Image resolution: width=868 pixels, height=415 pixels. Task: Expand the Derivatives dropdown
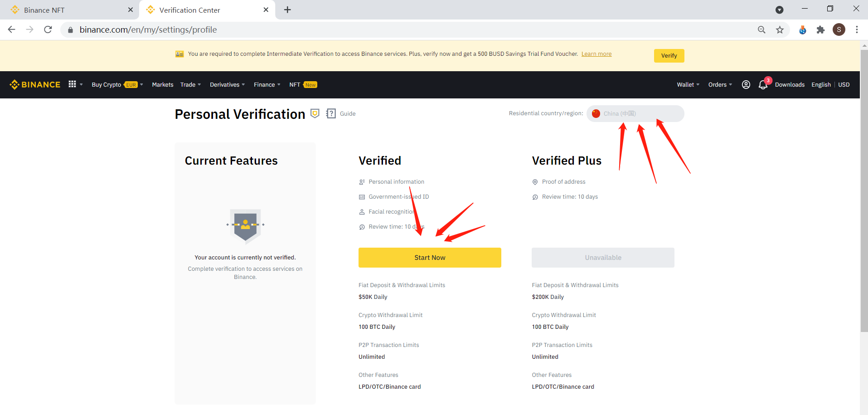(x=228, y=84)
